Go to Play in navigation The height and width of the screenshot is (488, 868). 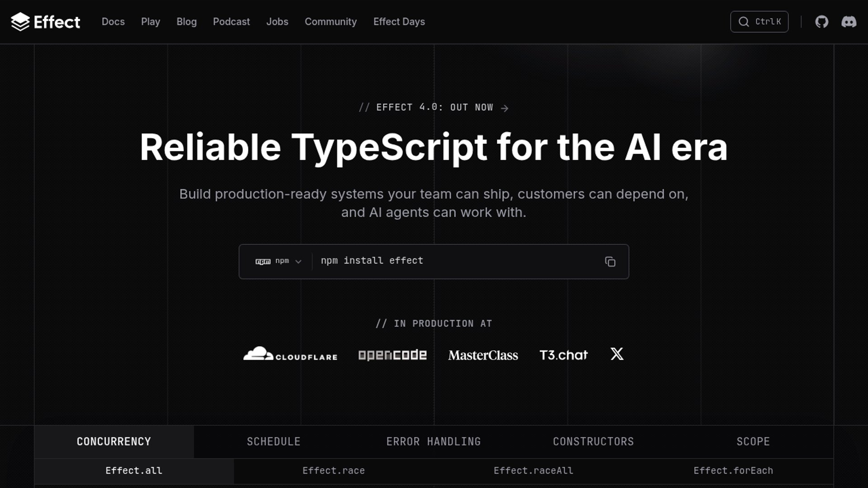point(151,22)
